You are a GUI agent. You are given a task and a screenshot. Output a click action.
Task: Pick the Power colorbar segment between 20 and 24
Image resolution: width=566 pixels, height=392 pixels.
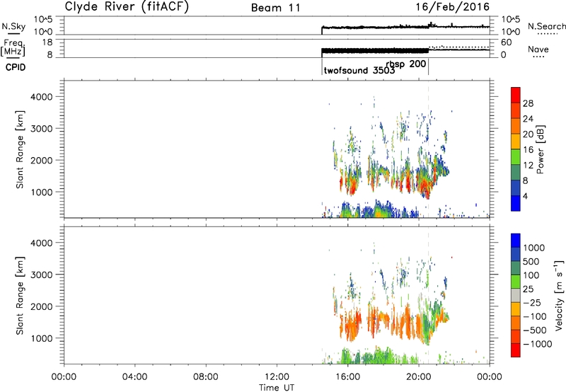[x=516, y=126]
